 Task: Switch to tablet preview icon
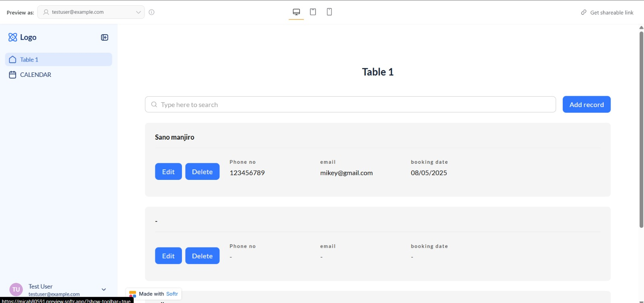(313, 12)
